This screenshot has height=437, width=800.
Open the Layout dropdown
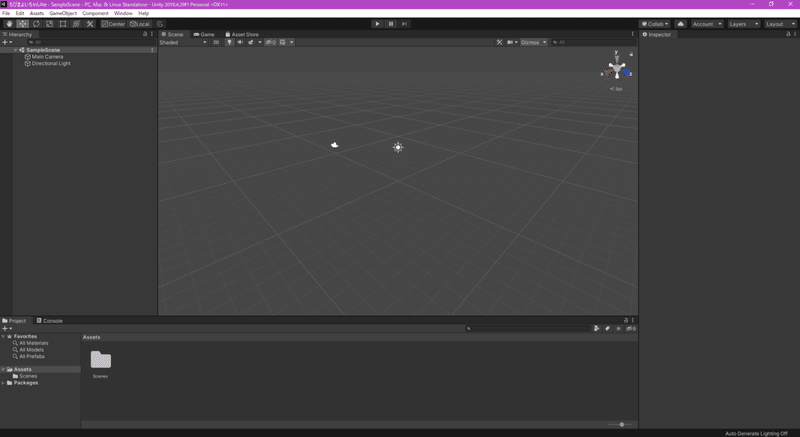(x=780, y=24)
